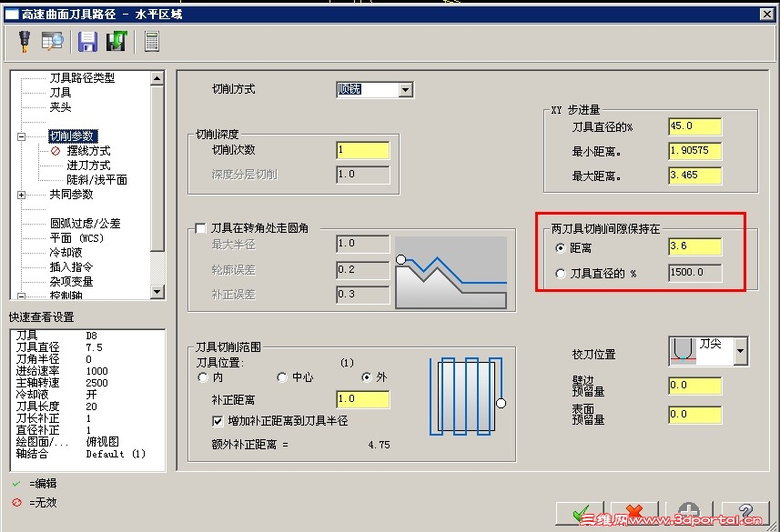Image resolution: width=780 pixels, height=532 pixels.
Task: Click the 最大距离 field 3.465
Action: click(694, 175)
